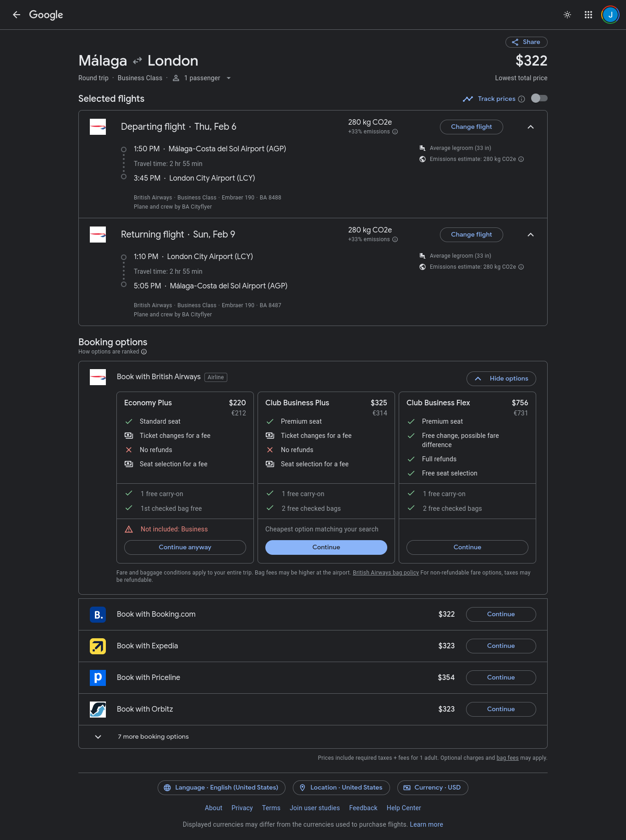Open the passenger count dropdown
The height and width of the screenshot is (840, 626).
coord(202,78)
